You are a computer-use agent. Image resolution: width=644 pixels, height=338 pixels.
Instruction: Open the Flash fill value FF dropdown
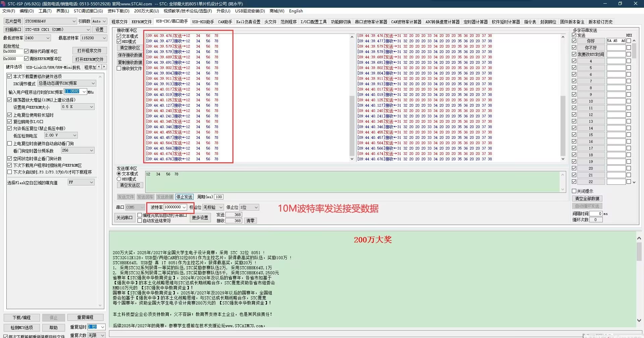click(x=81, y=182)
